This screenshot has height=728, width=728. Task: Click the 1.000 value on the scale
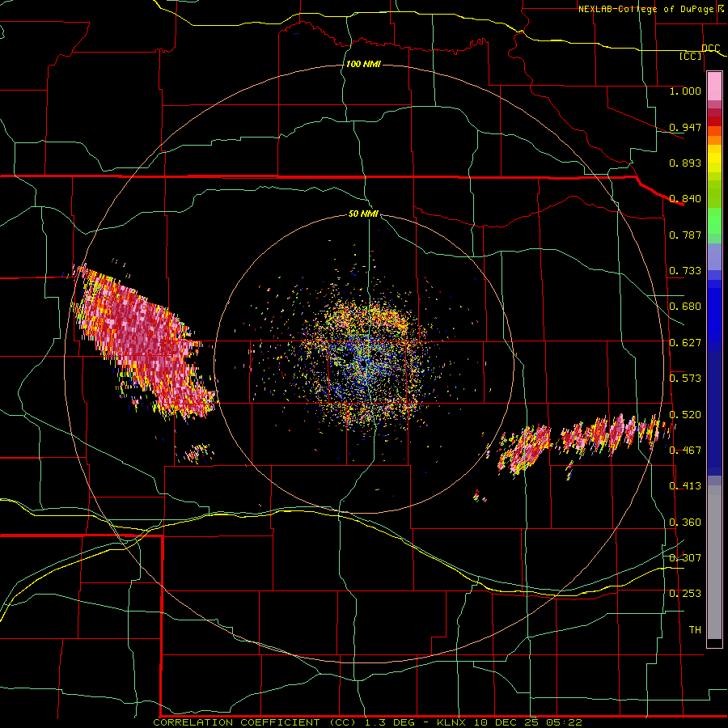685,91
